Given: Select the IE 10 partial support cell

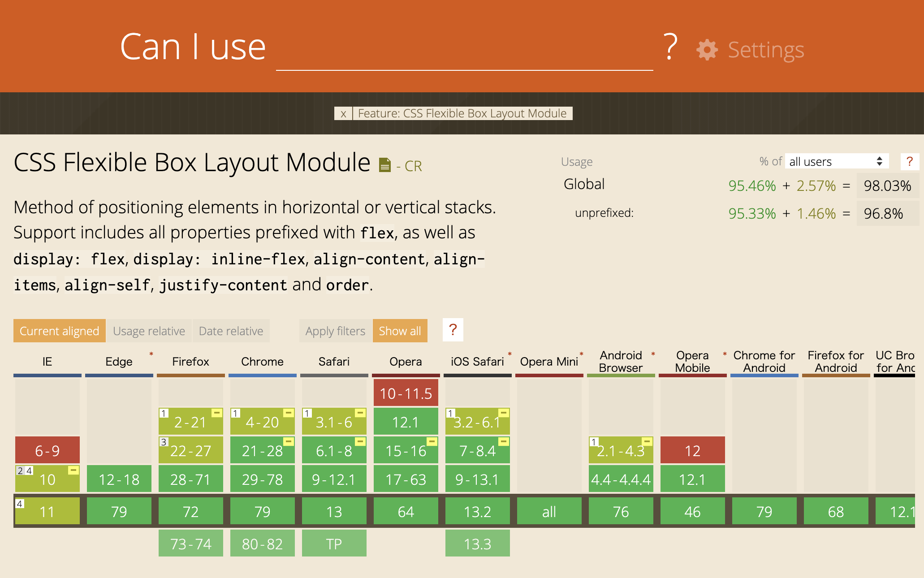Looking at the screenshot, I should (x=47, y=479).
